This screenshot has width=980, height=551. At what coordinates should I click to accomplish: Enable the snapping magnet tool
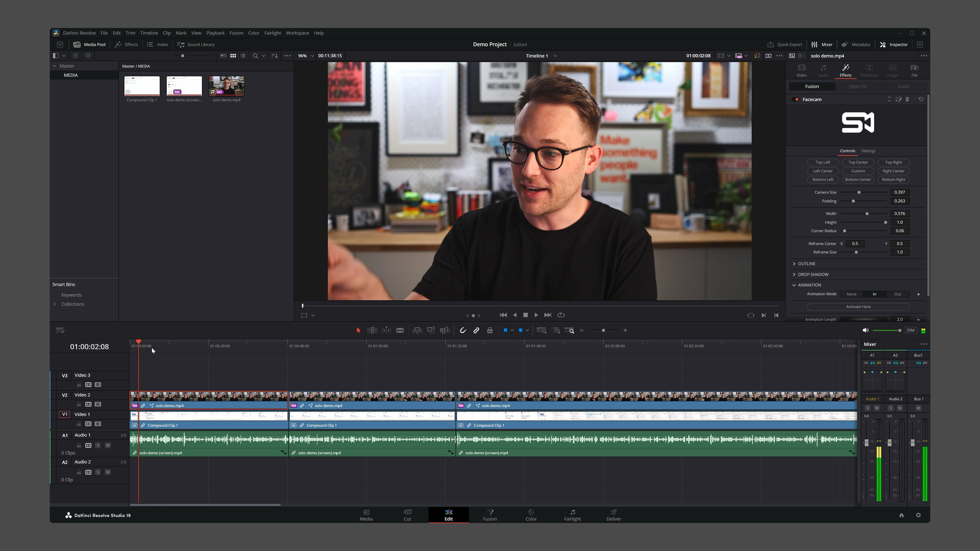click(x=463, y=330)
